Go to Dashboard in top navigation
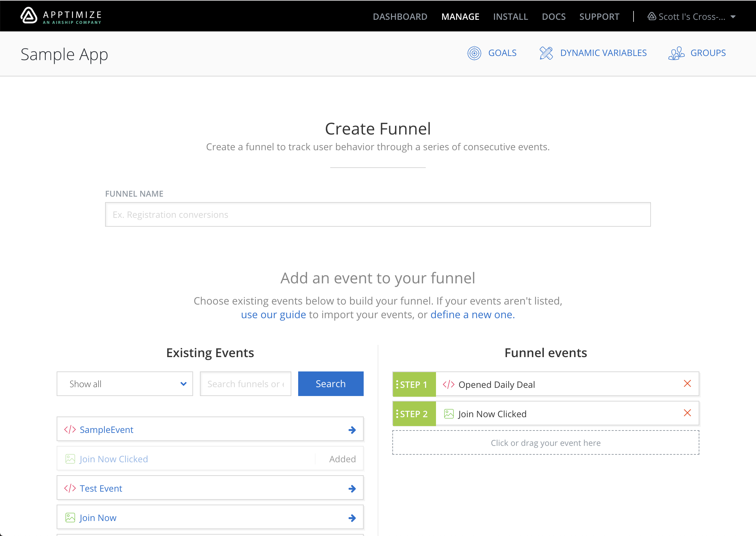 click(x=400, y=17)
